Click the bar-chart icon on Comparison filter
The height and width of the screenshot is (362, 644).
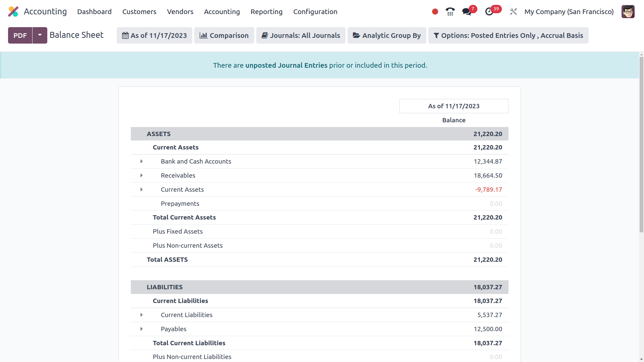[203, 35]
